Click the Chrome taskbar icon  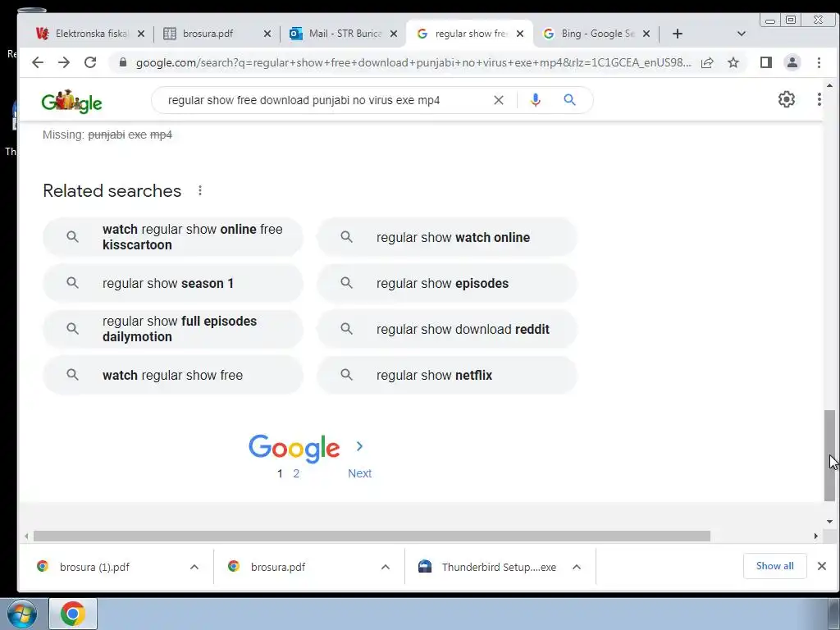tap(73, 614)
